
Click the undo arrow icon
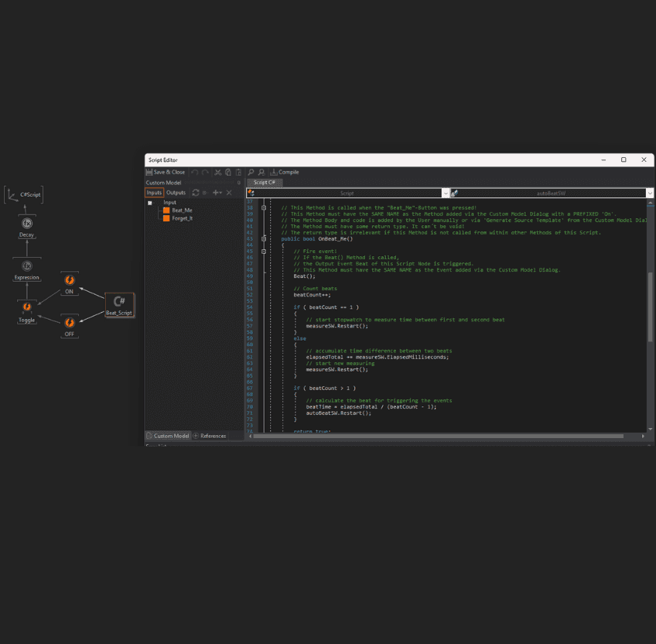(194, 172)
